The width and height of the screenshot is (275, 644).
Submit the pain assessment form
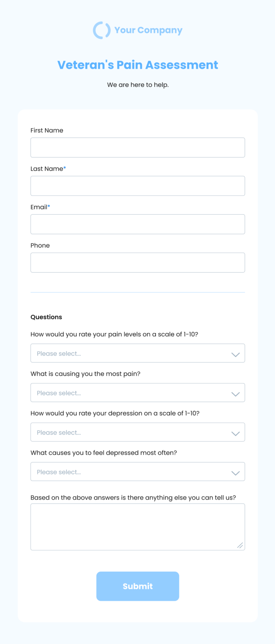137,586
